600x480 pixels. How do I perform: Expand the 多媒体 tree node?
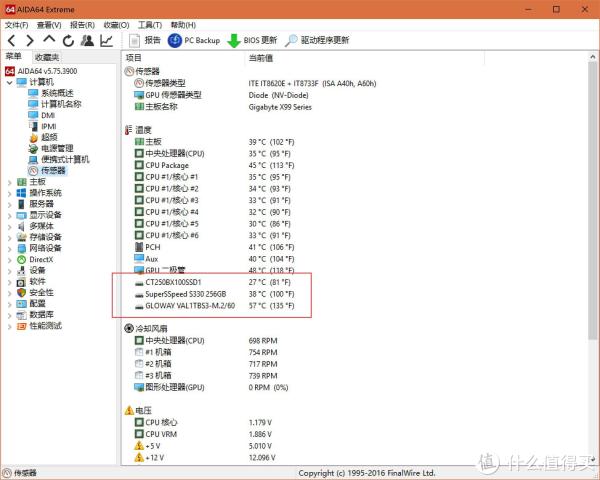(x=10, y=227)
